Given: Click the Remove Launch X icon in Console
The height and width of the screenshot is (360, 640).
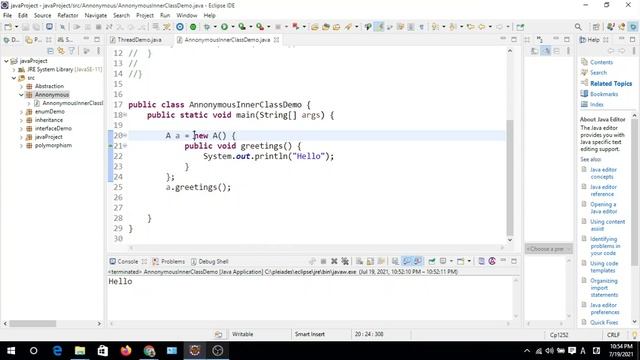Looking at the screenshot, I should pyautogui.click(x=334, y=261).
